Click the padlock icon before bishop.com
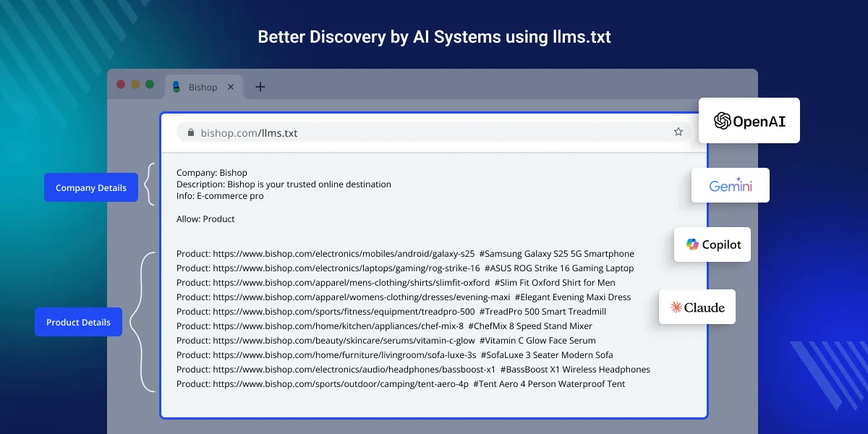This screenshot has height=434, width=868. (x=191, y=132)
